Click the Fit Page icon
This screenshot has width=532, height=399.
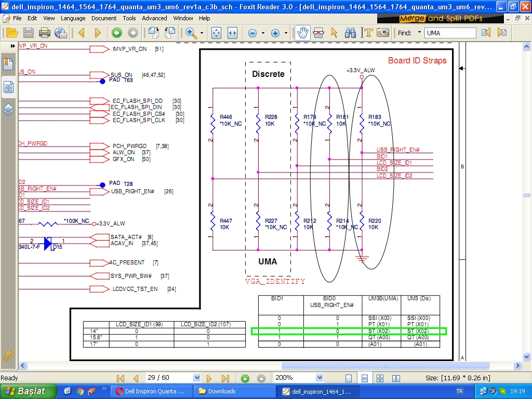[216, 33]
